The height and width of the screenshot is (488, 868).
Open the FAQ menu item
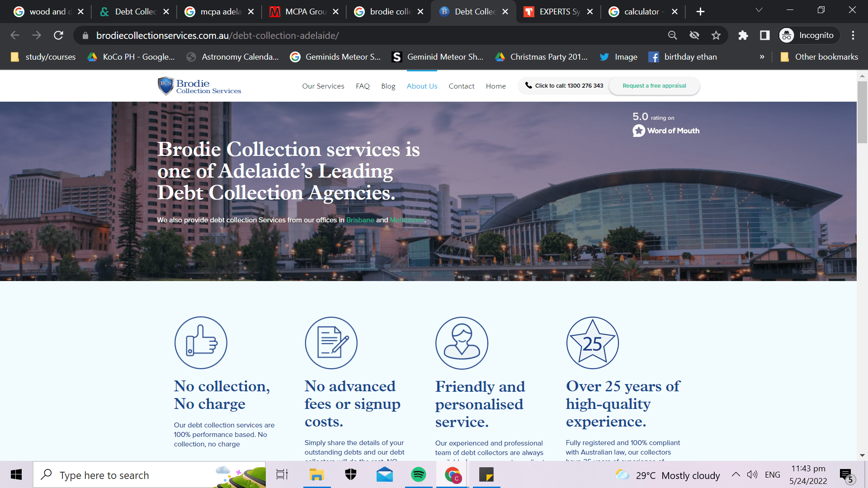[x=363, y=86]
